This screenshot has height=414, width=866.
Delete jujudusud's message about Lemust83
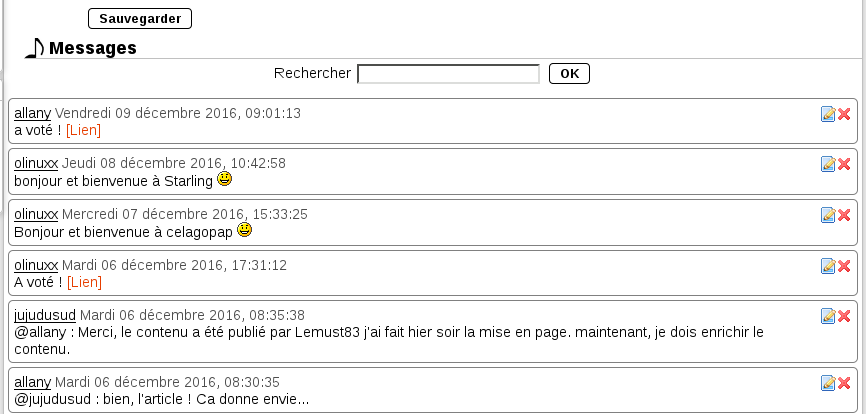844,316
